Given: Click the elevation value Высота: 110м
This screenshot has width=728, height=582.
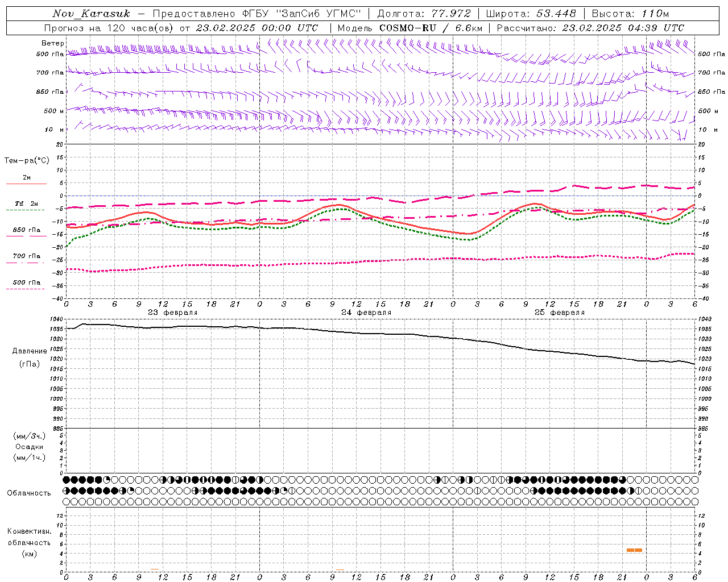Looking at the screenshot, I should click(630, 14).
